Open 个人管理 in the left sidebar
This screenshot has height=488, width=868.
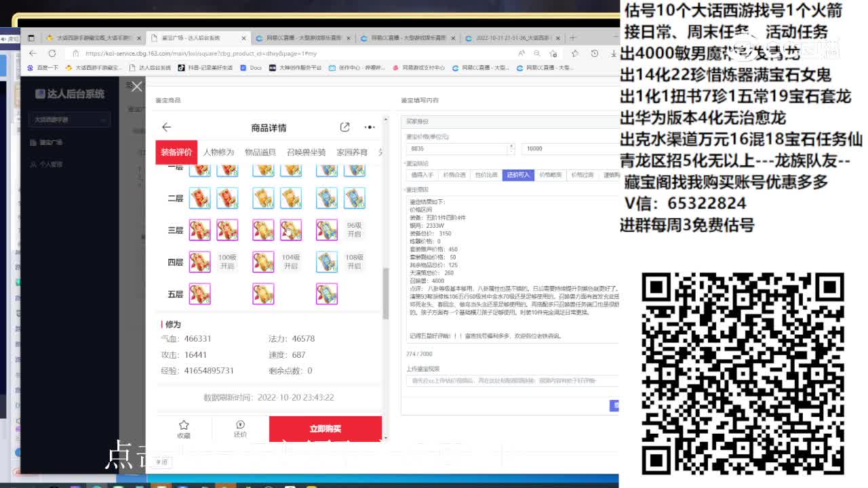click(46, 164)
